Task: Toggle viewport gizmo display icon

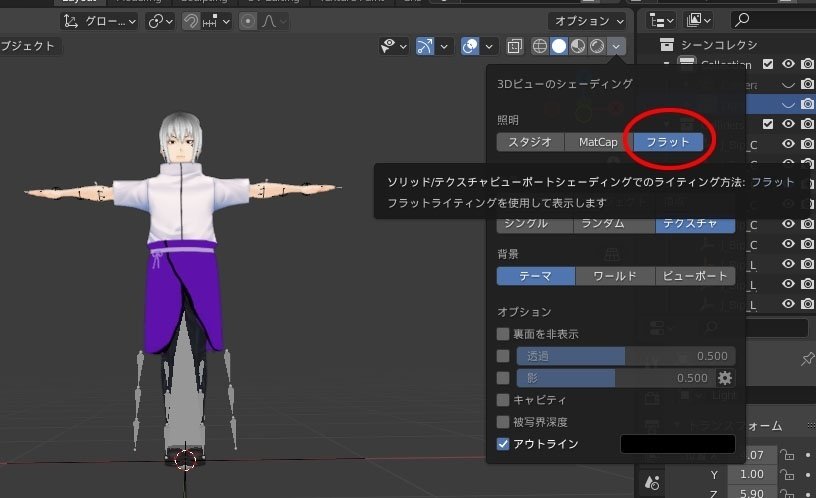Action: coord(425,46)
